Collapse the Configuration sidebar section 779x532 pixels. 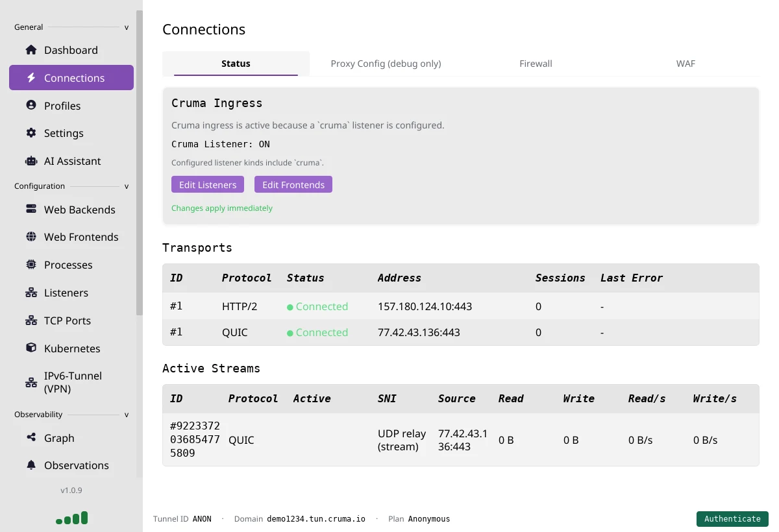click(x=127, y=187)
